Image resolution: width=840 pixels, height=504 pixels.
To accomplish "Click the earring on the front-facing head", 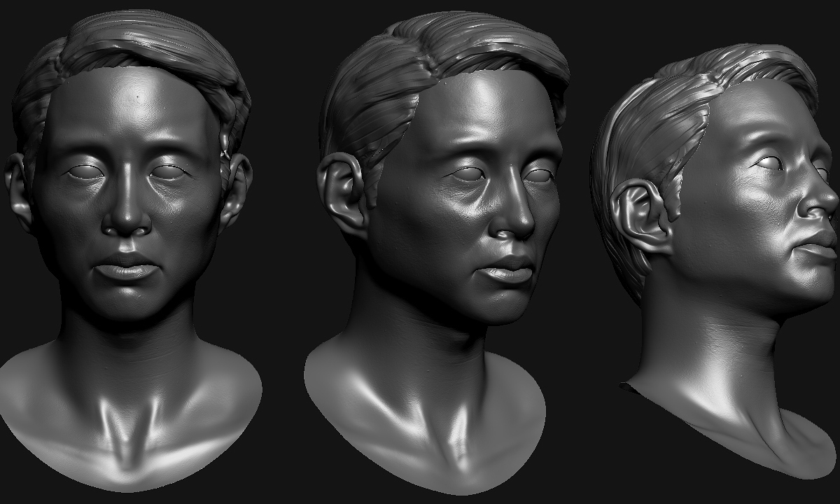I will pos(225,151).
